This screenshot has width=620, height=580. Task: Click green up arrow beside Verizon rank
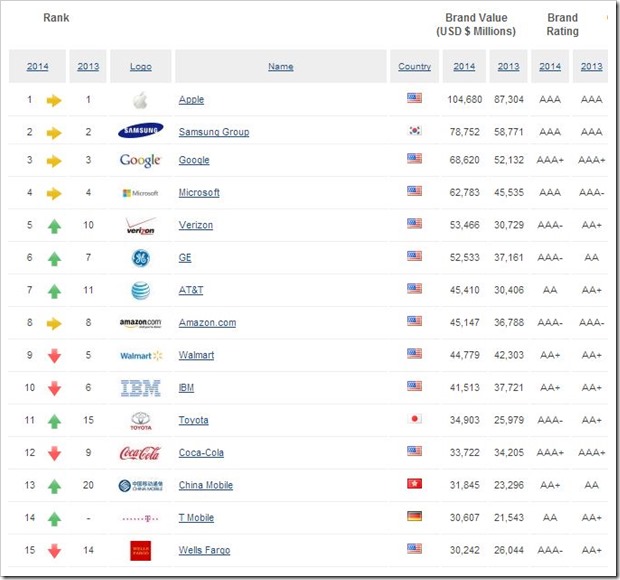pos(54,226)
